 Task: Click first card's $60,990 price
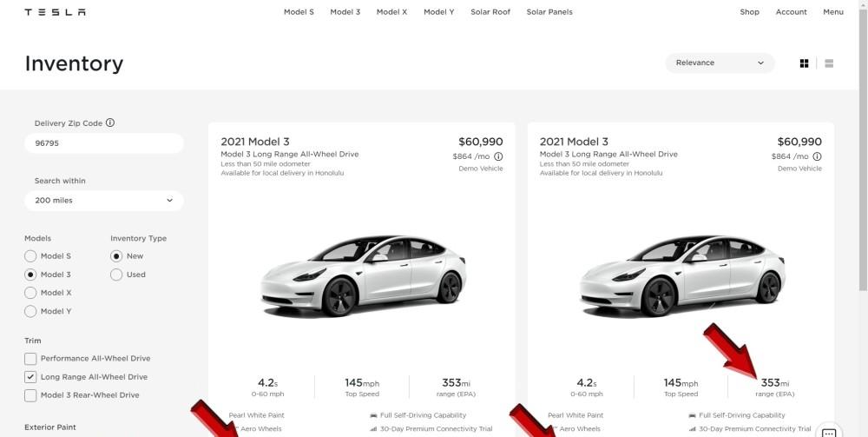[x=481, y=142]
